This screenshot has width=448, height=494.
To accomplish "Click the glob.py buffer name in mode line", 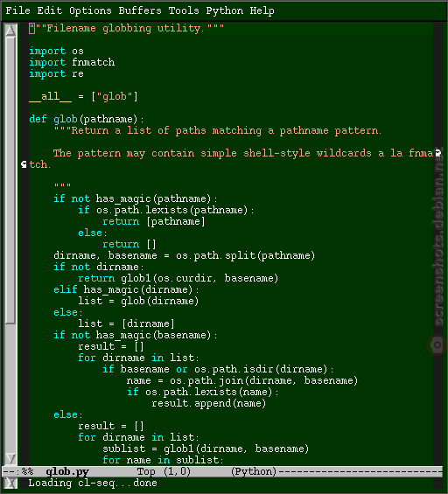I will (x=67, y=471).
